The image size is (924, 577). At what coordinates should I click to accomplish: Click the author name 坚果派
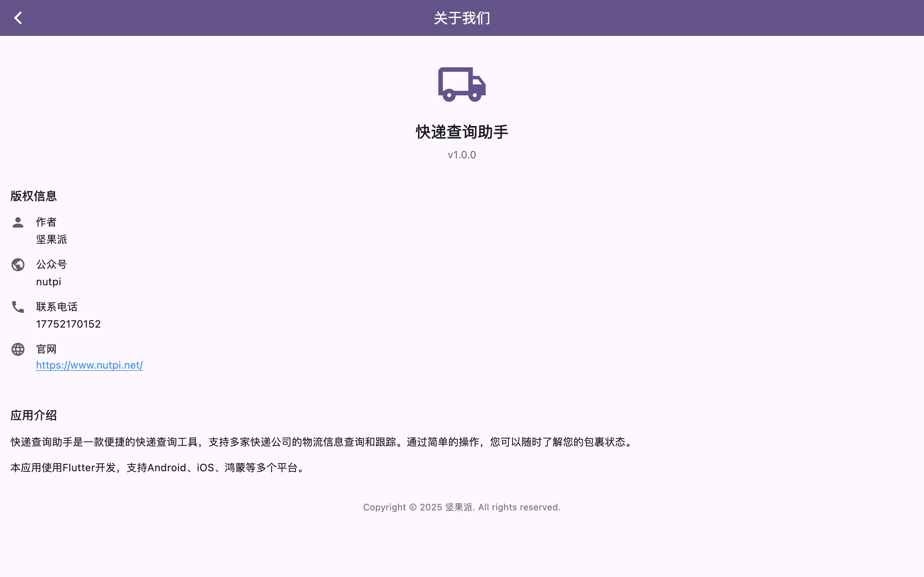click(52, 239)
